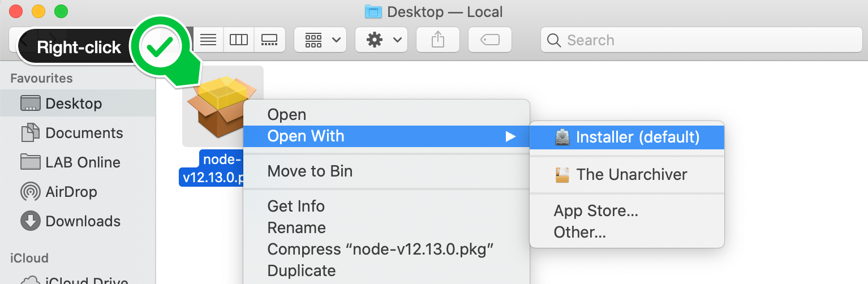Image resolution: width=868 pixels, height=284 pixels.
Task: Click the list view toolbar icon
Action: [209, 40]
